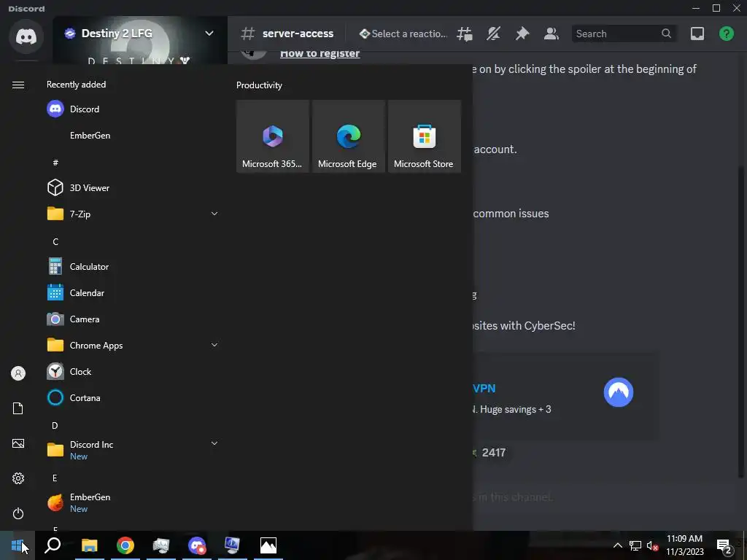Image resolution: width=747 pixels, height=560 pixels.
Task: Click the Discord channel scrollbar
Action: [741, 322]
